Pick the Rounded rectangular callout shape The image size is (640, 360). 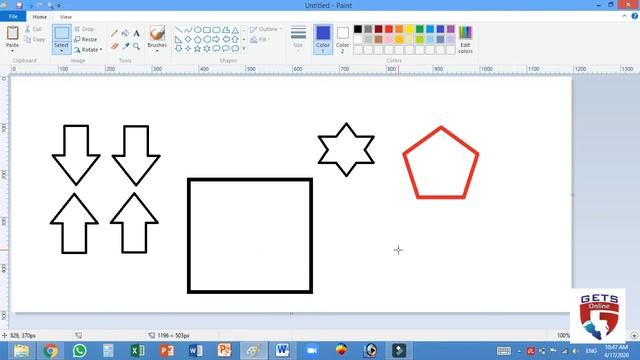click(x=216, y=49)
